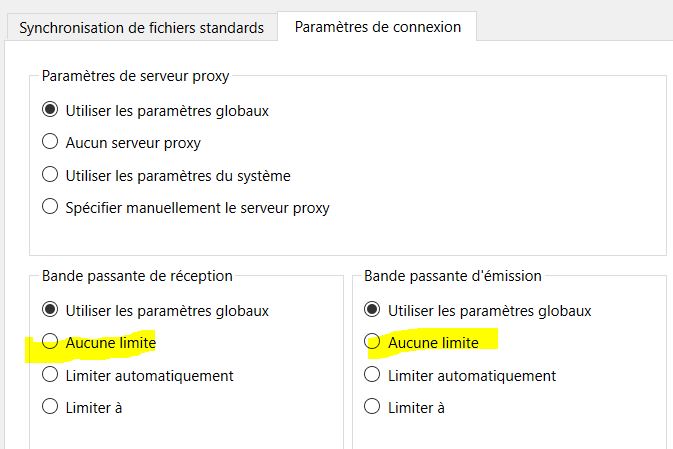Switch to Synchronisation de fichiers standards tab

click(x=140, y=28)
